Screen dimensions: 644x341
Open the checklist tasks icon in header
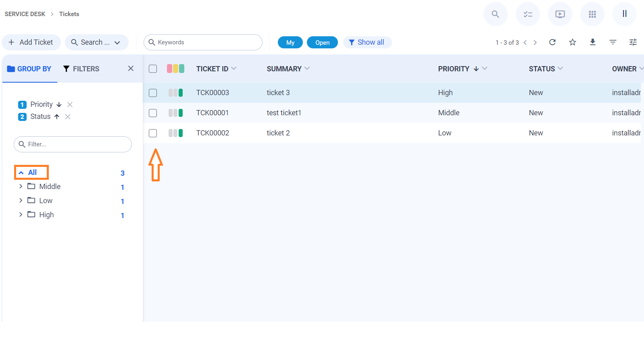click(527, 14)
